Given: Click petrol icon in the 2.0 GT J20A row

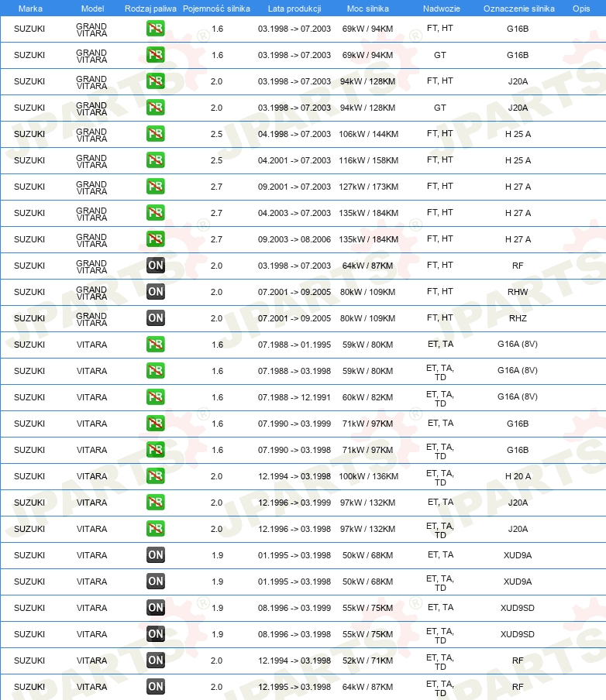Looking at the screenshot, I should (x=156, y=108).
